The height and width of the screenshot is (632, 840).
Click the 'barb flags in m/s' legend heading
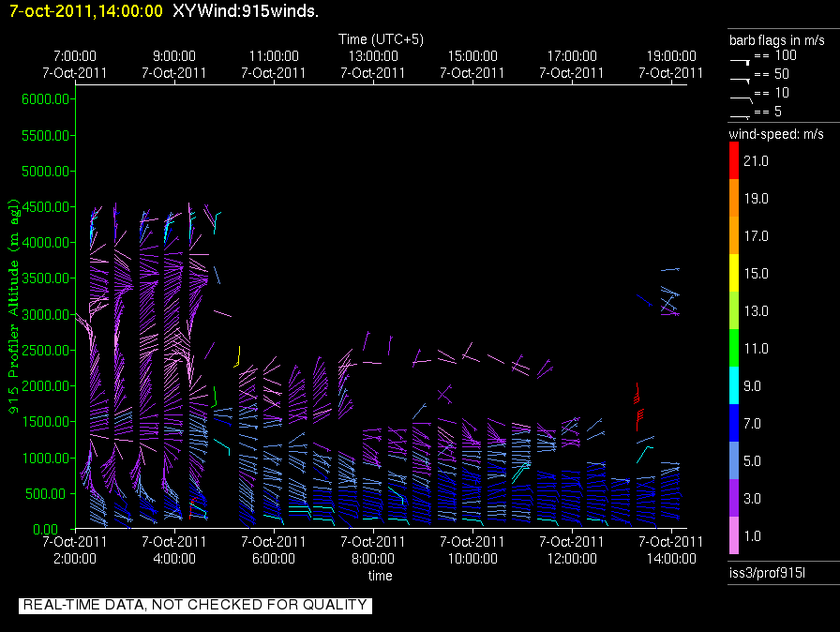pyautogui.click(x=777, y=40)
